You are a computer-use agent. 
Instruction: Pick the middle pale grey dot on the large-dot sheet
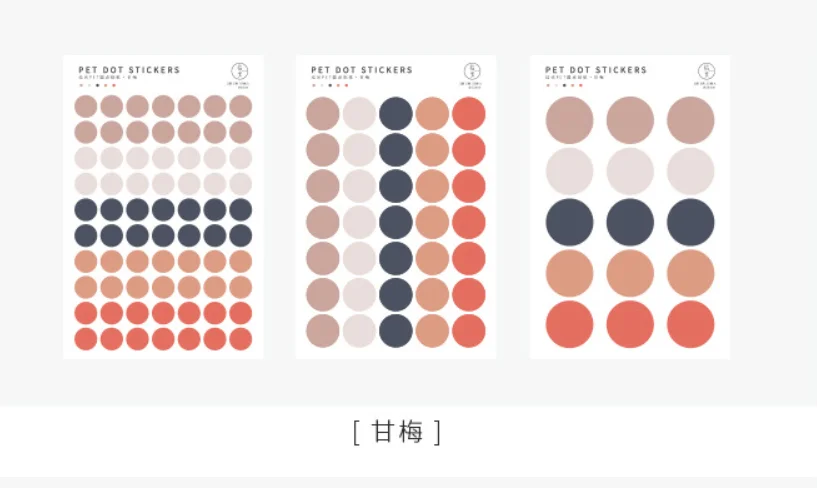(630, 171)
